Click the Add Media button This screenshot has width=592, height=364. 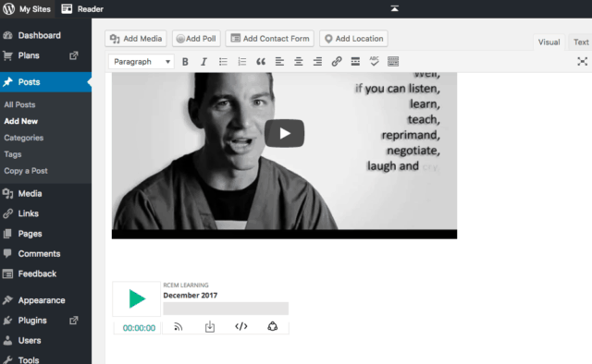[x=136, y=39]
